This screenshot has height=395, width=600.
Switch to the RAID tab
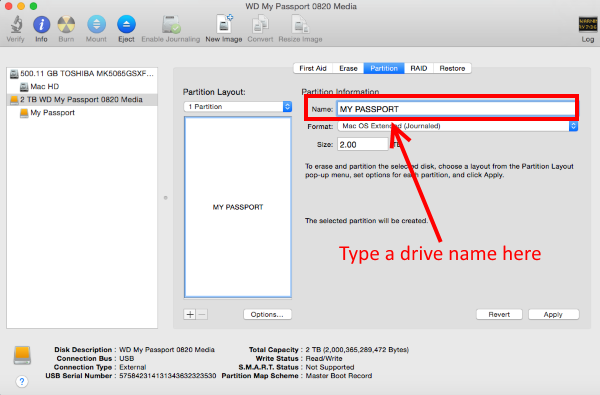click(x=419, y=68)
